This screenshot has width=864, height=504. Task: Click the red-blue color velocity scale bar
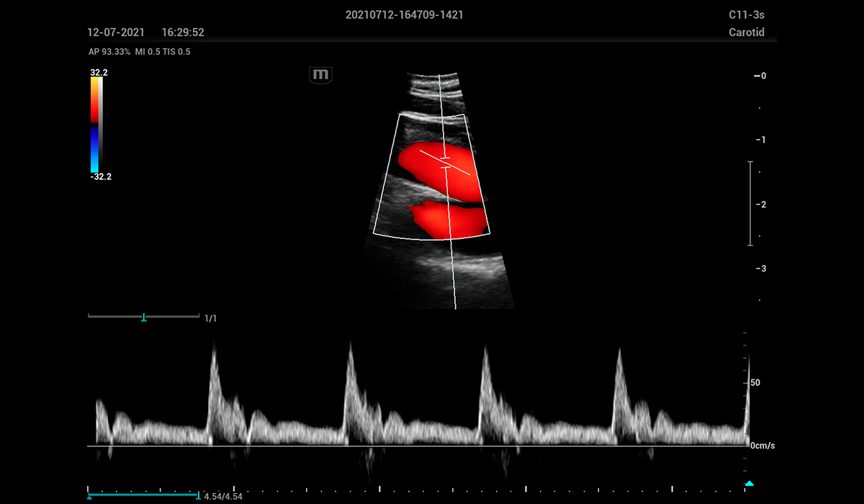coord(94,124)
